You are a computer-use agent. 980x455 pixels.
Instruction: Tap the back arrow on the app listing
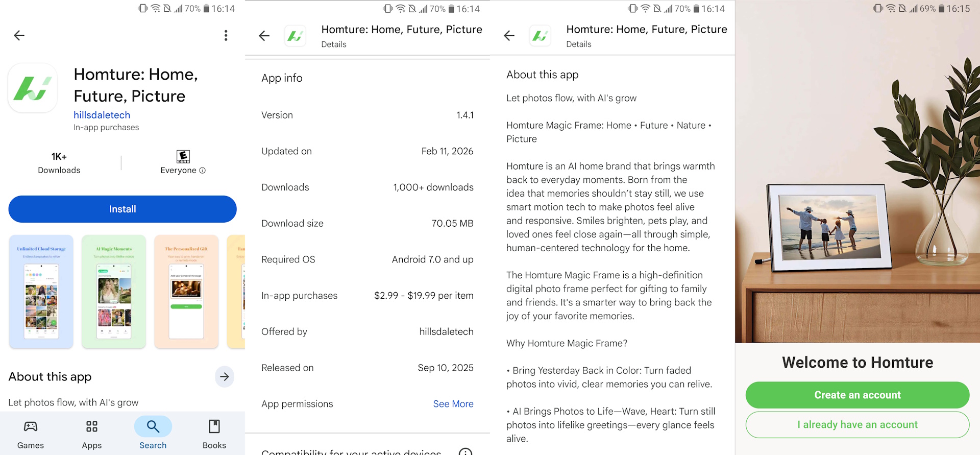point(19,35)
